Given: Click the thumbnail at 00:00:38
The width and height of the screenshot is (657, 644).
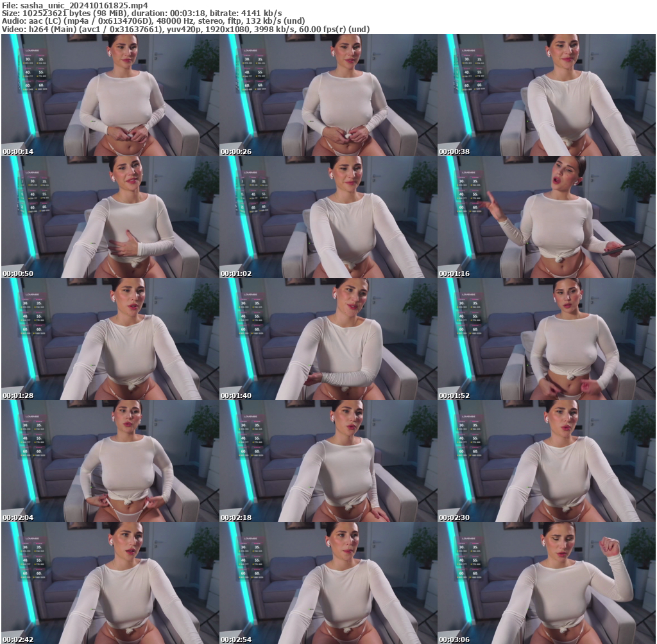Looking at the screenshot, I should click(x=546, y=95).
